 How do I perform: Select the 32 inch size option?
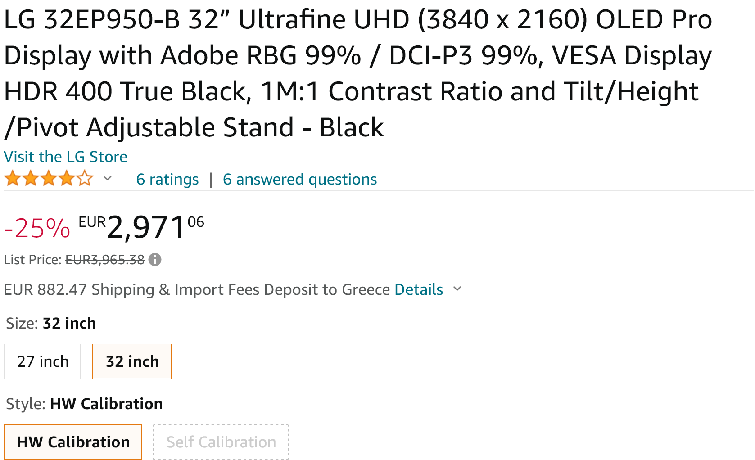pos(132,361)
